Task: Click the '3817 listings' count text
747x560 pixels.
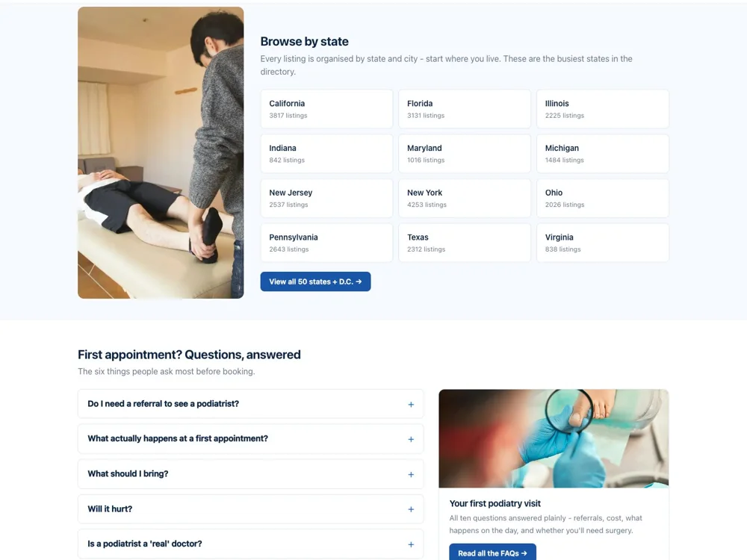Action: tap(288, 115)
